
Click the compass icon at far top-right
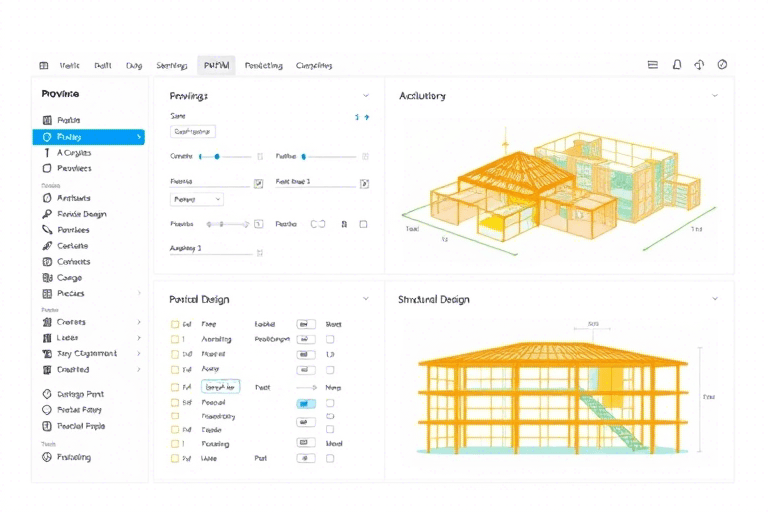pos(722,65)
